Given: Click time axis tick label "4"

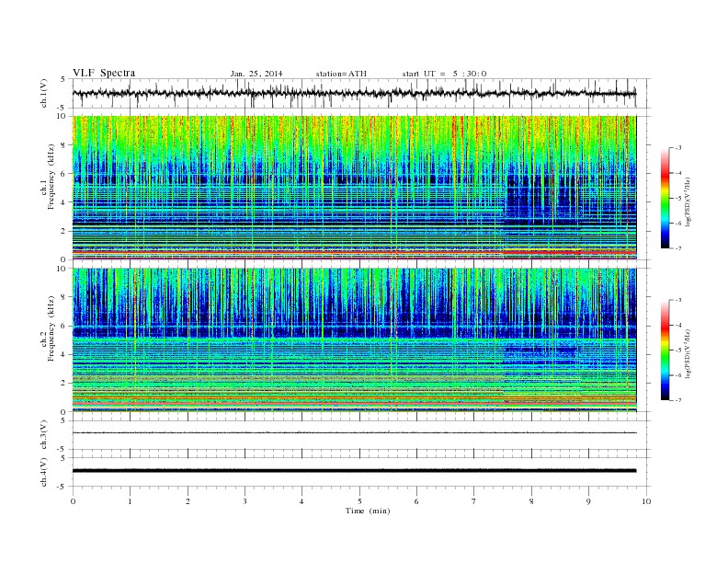Looking at the screenshot, I should click(x=301, y=501).
